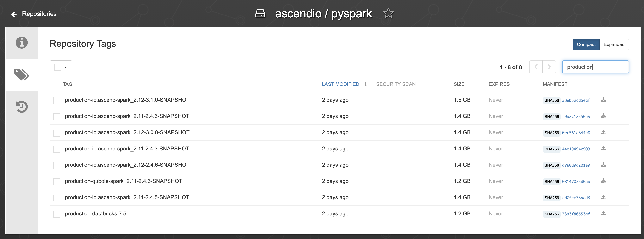Open manifest link f9a2c12550eb
The image size is (644, 239).
[576, 117]
